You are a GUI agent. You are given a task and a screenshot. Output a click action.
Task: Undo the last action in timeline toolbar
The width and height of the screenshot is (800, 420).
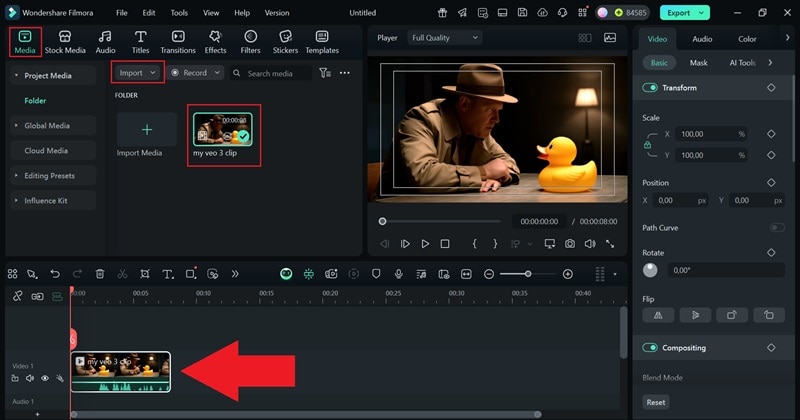click(x=55, y=274)
